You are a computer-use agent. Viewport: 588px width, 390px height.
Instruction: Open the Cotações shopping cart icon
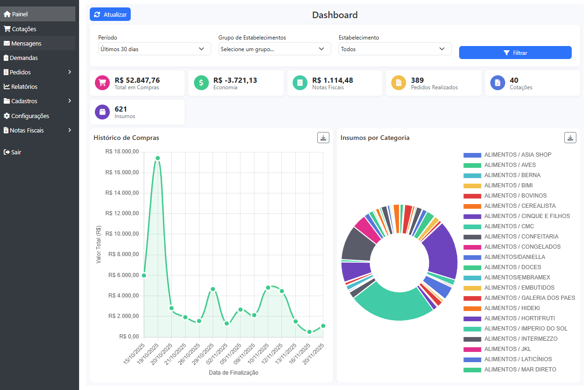click(8, 29)
